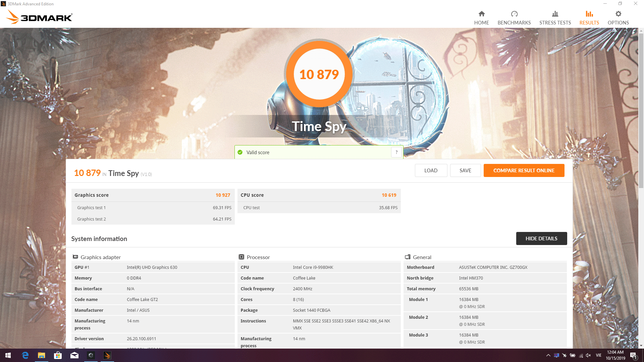
Task: Click the muted volume tray icon
Action: (588, 355)
